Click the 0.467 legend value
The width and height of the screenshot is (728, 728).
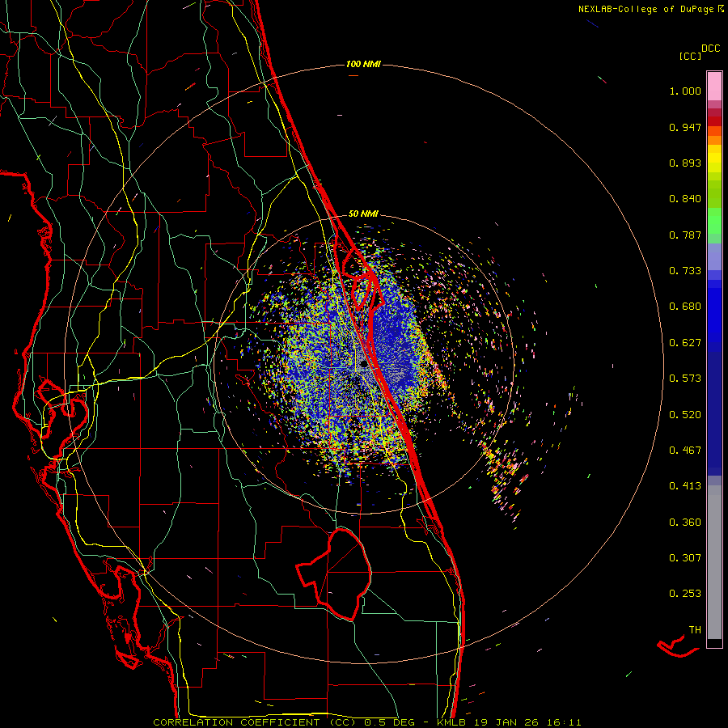point(685,451)
